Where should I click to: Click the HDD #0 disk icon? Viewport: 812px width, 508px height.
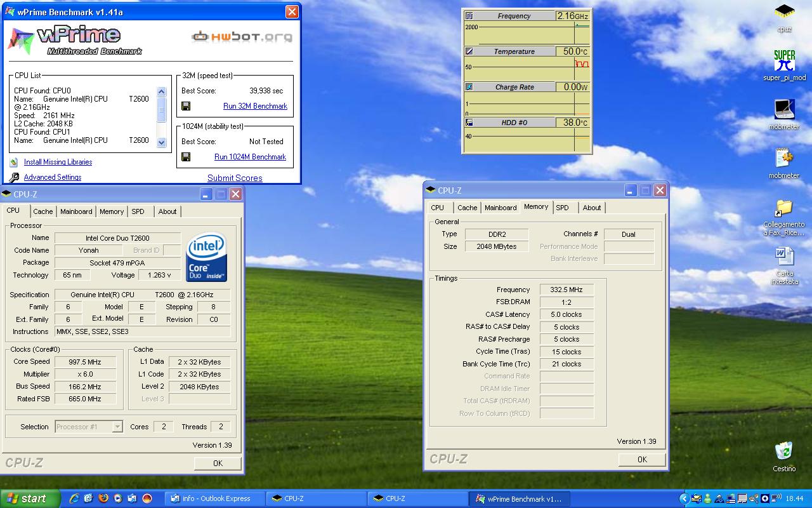(469, 123)
